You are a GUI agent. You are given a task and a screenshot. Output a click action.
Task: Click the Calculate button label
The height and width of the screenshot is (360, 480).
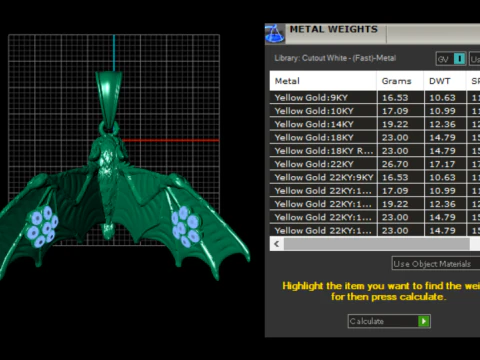click(367, 321)
